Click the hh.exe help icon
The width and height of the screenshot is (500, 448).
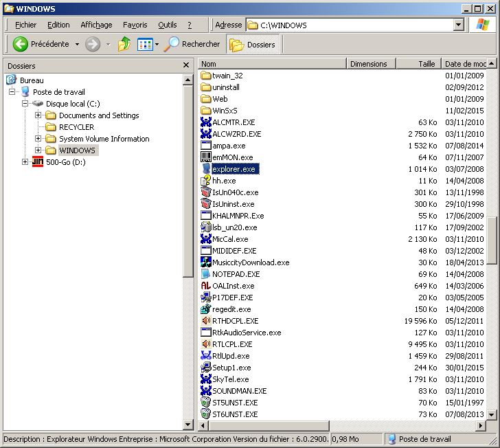click(x=206, y=181)
